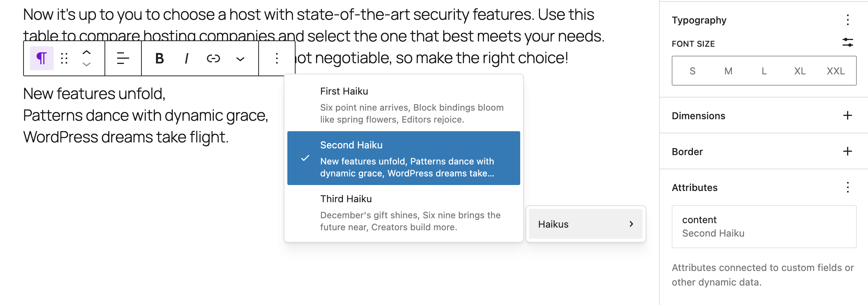Select the S font size
Screen dimensions: 868x305
tap(692, 71)
